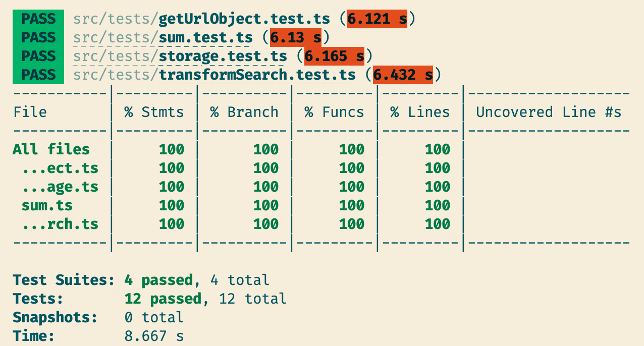Click the Tests label
Image resolution: width=644 pixels, height=346 pixels.
pyautogui.click(x=38, y=299)
